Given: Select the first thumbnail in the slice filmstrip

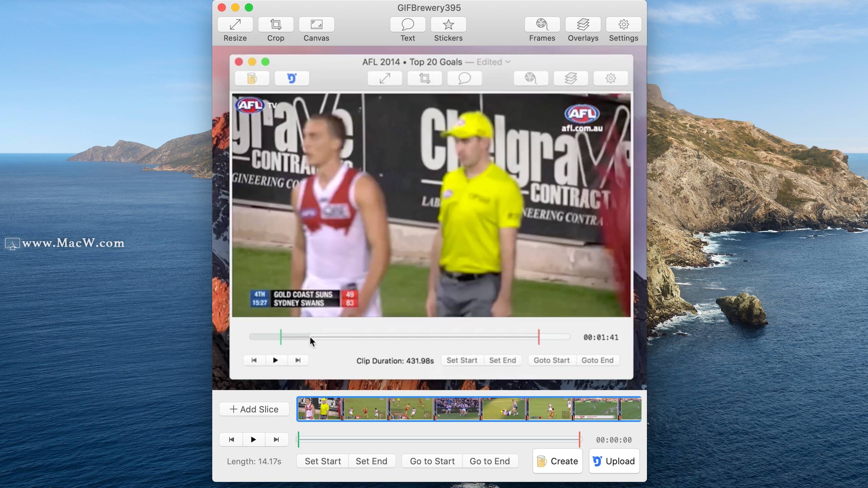Looking at the screenshot, I should [319, 409].
